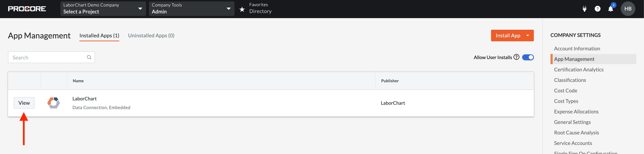
Task: Open the Directory favorites link
Action: click(260, 11)
